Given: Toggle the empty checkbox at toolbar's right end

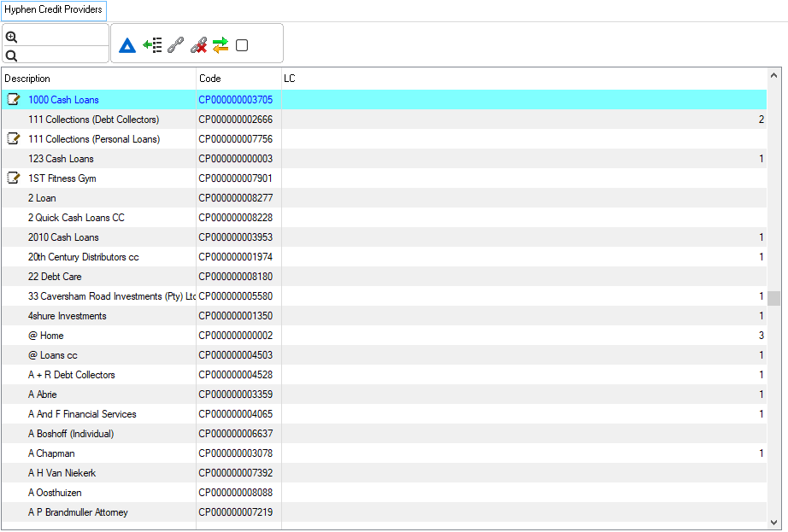Looking at the screenshot, I should (x=242, y=45).
